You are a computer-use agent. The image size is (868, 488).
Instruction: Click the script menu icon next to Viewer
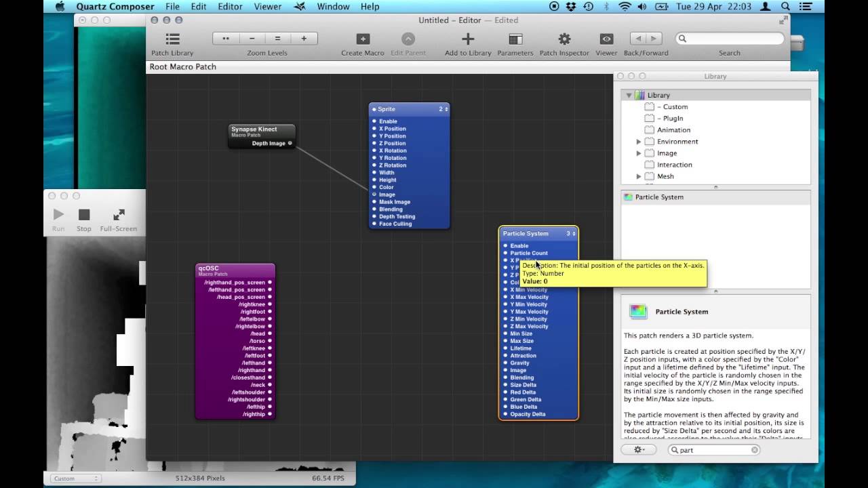coord(299,6)
